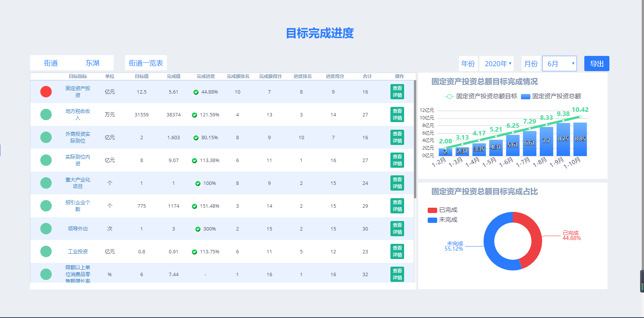644x318 pixels.
Task: Click the green status dot for 地方税收收入
Action: click(x=46, y=114)
